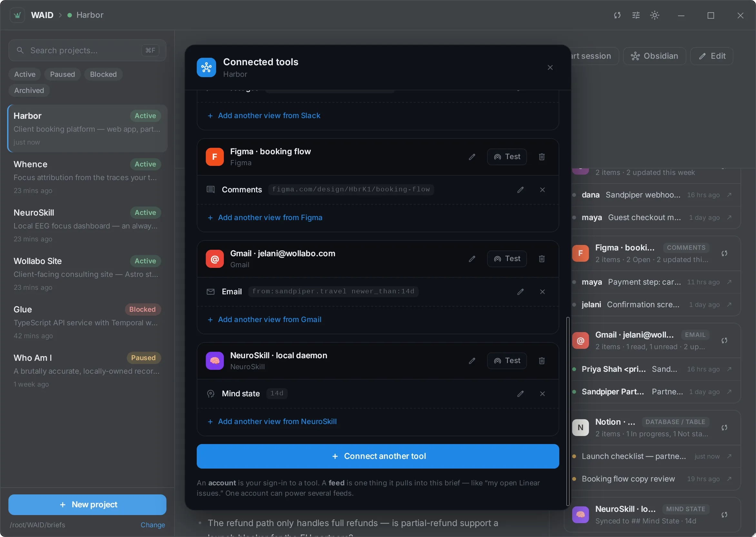Image resolution: width=756 pixels, height=537 pixels.
Task: Click the New project button
Action: (87, 505)
